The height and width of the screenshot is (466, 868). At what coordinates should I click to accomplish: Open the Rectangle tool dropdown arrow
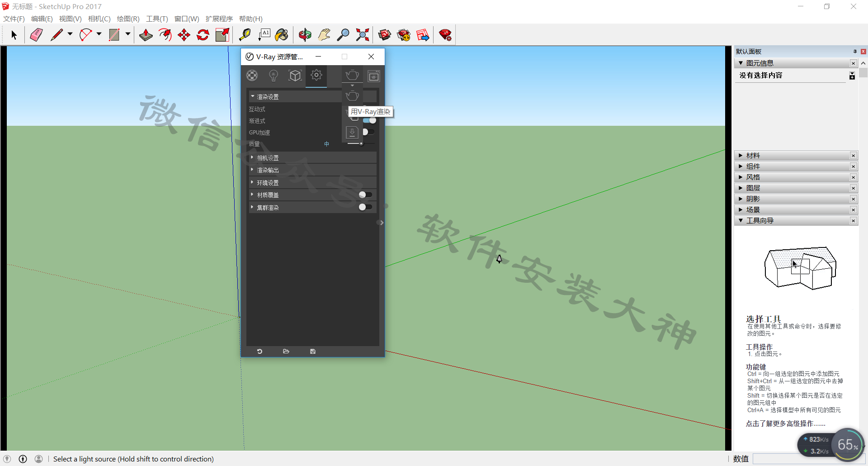pyautogui.click(x=128, y=34)
